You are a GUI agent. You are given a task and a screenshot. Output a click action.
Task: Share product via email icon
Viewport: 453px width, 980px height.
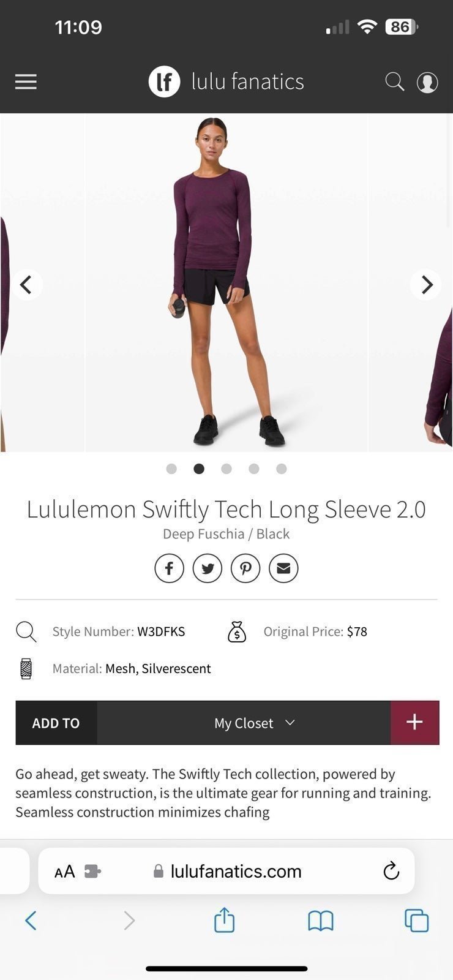tap(283, 568)
